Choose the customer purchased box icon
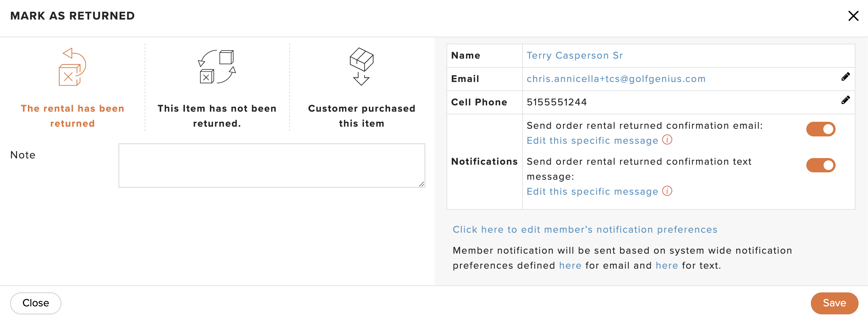 [361, 66]
